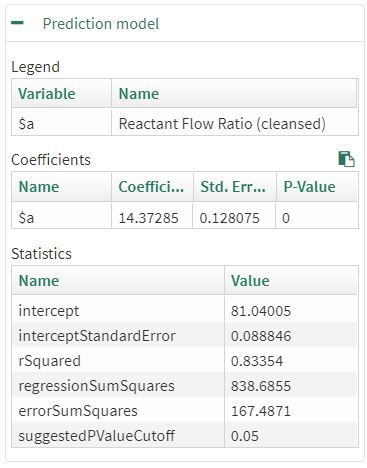Click the Std. Error column header

point(234,187)
